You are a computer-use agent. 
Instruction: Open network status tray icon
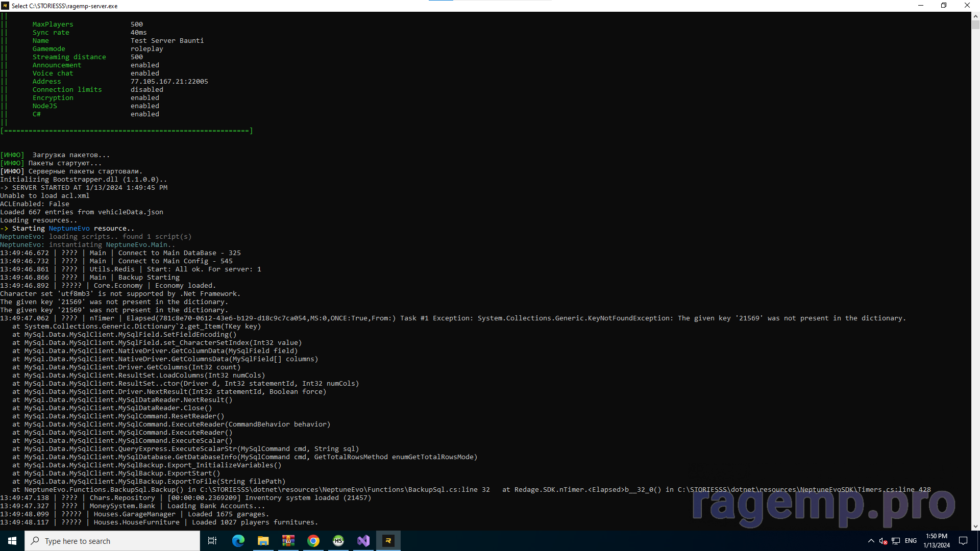tap(896, 541)
